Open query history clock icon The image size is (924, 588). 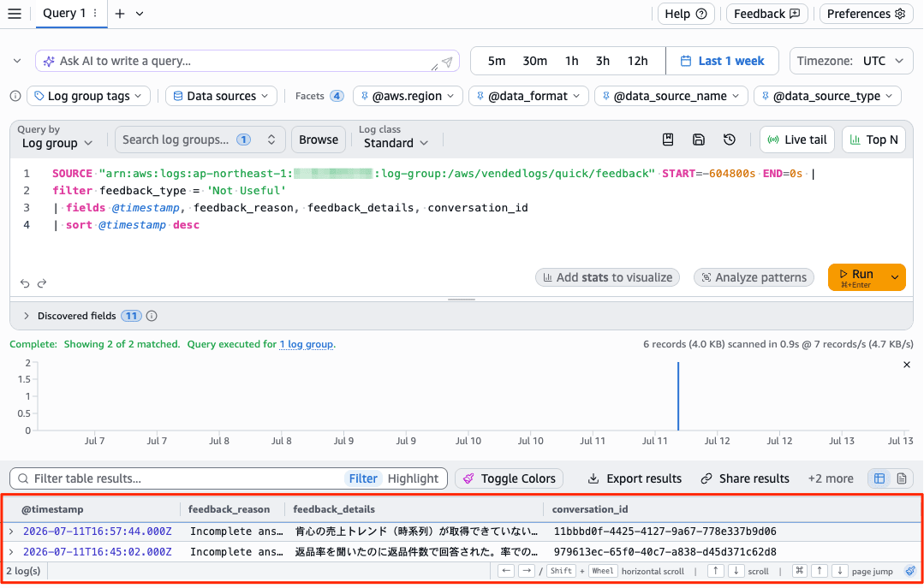pos(730,140)
